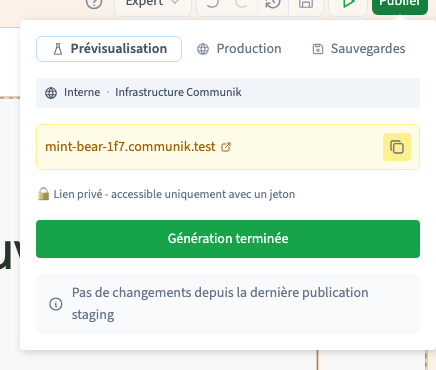Click the green play preview icon
This screenshot has width=436, height=370.
tap(348, 3)
